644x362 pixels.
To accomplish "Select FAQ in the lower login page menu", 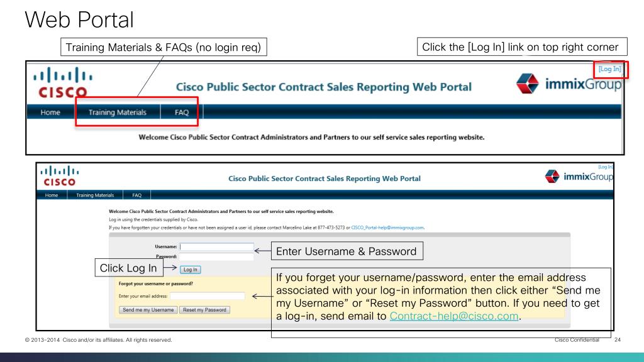I will point(136,195).
